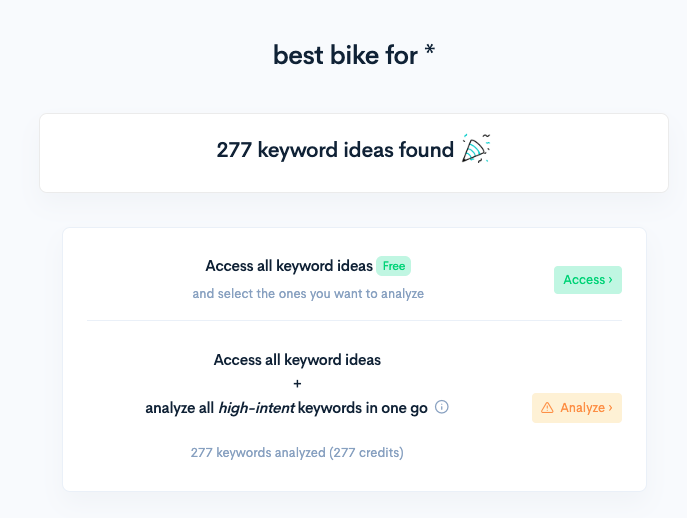Click the "277 keyword ideas found" text

tap(335, 150)
